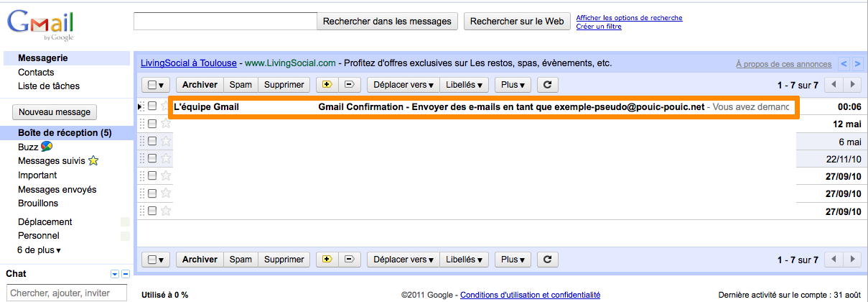
Task: Focus the mail search text field
Action: 225,22
